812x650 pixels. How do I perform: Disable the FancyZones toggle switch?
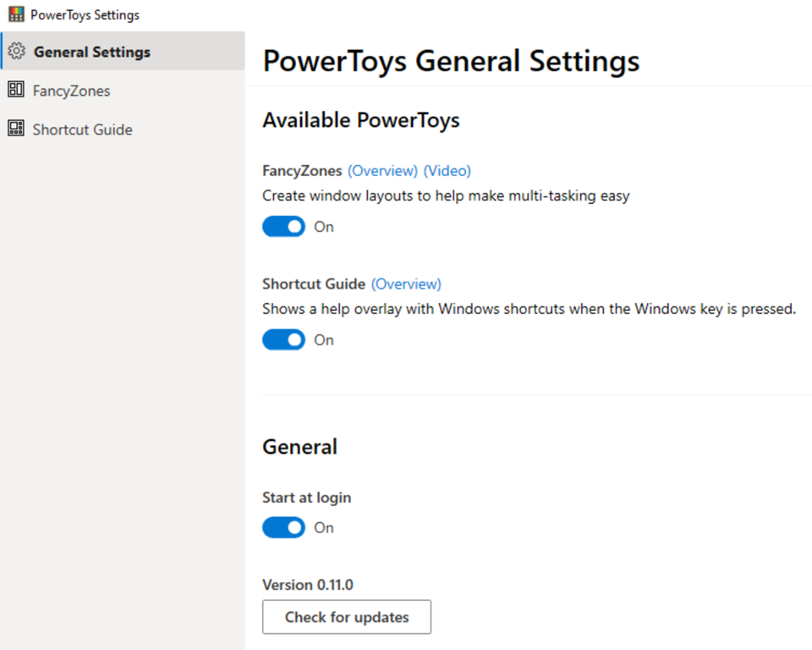pyautogui.click(x=283, y=227)
